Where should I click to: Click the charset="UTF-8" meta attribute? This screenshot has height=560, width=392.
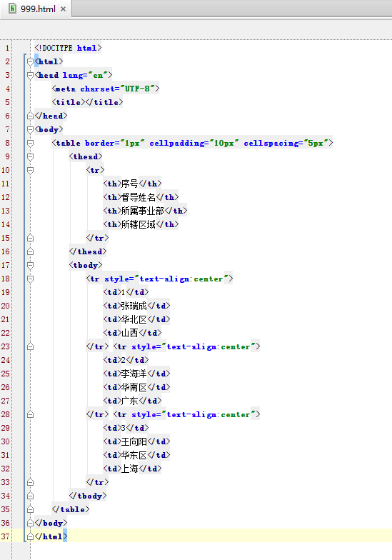(117, 89)
